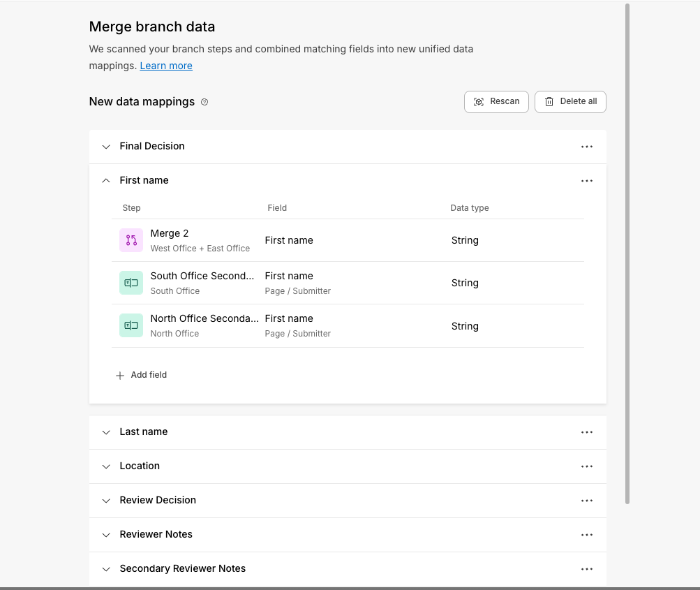
Task: Click the Merge 2 step icon
Action: tap(131, 240)
